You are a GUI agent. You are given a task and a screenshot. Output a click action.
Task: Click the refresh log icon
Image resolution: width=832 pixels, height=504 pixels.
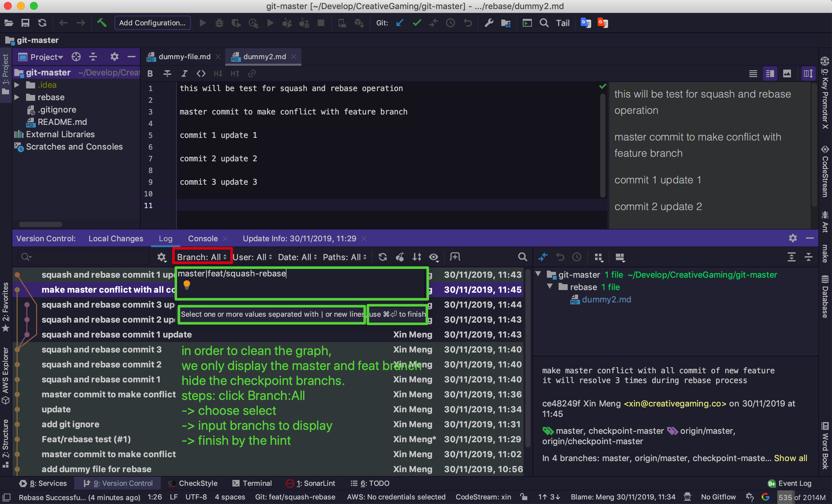pos(382,257)
